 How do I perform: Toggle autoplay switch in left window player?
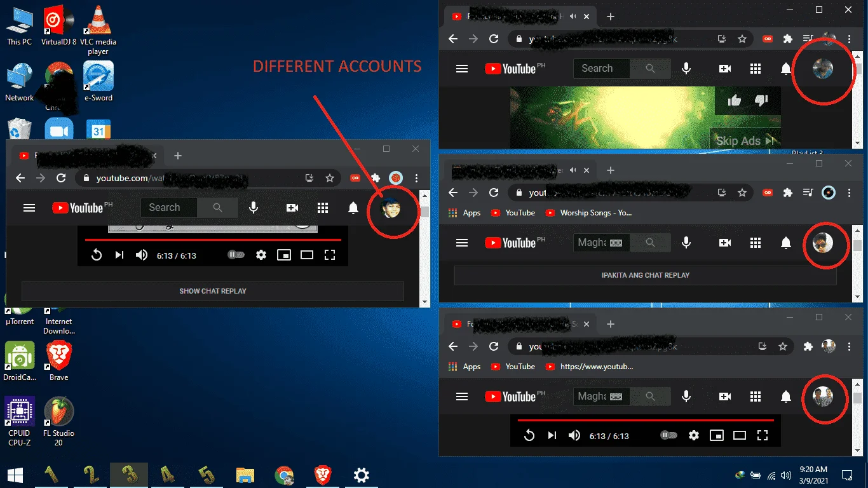(x=236, y=255)
